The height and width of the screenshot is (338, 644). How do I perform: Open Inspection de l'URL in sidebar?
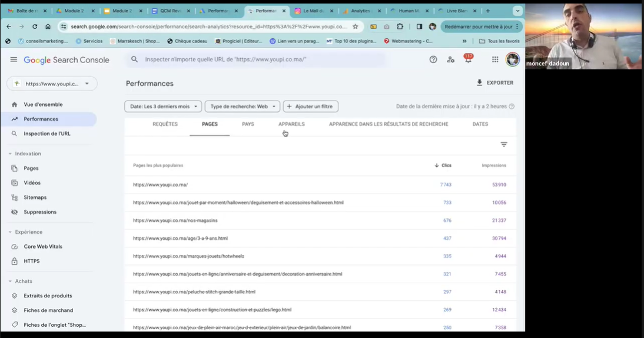pyautogui.click(x=48, y=134)
